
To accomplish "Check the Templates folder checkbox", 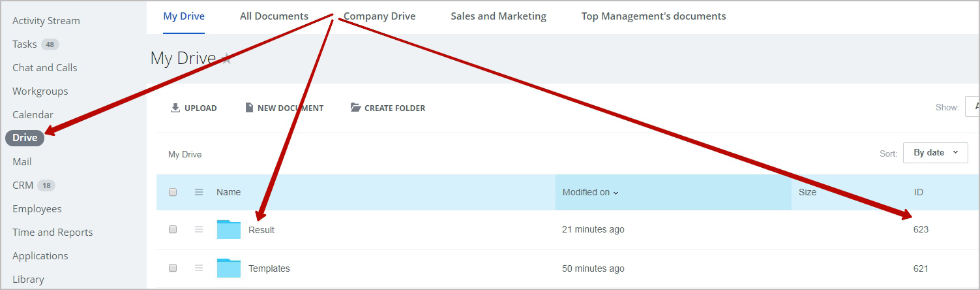I will tap(173, 268).
